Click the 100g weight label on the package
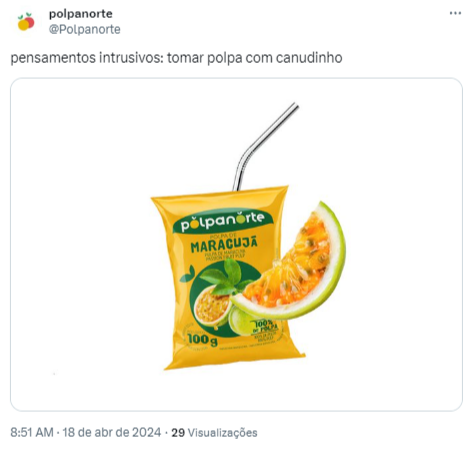This screenshot has height=450, width=473. click(202, 339)
